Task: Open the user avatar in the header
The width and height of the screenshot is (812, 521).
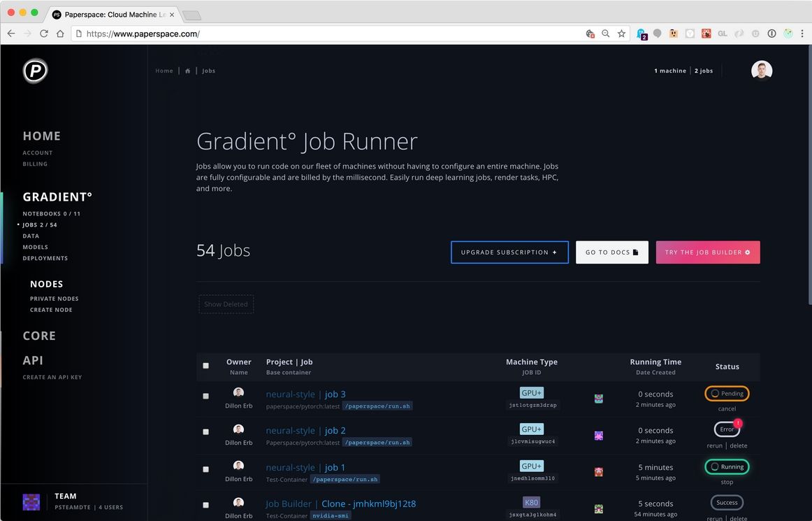Action: tap(761, 71)
